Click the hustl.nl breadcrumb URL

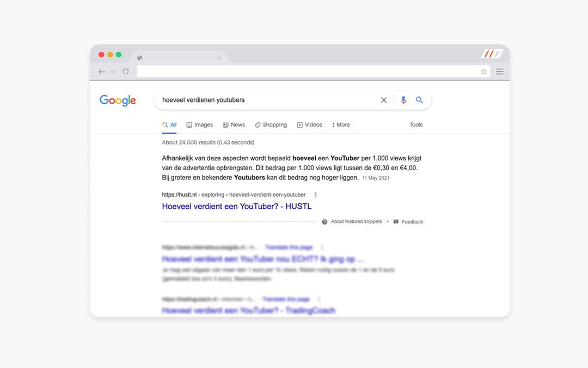tap(234, 195)
